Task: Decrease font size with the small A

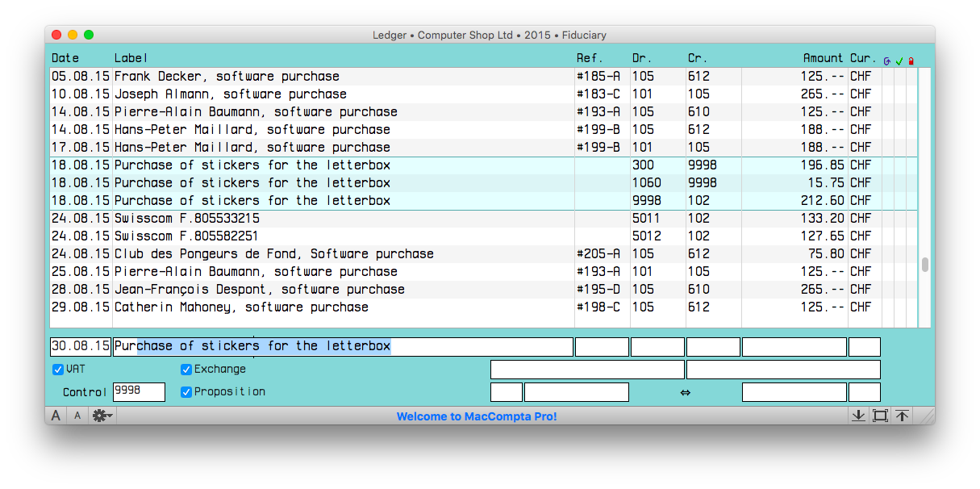Action: tap(77, 416)
